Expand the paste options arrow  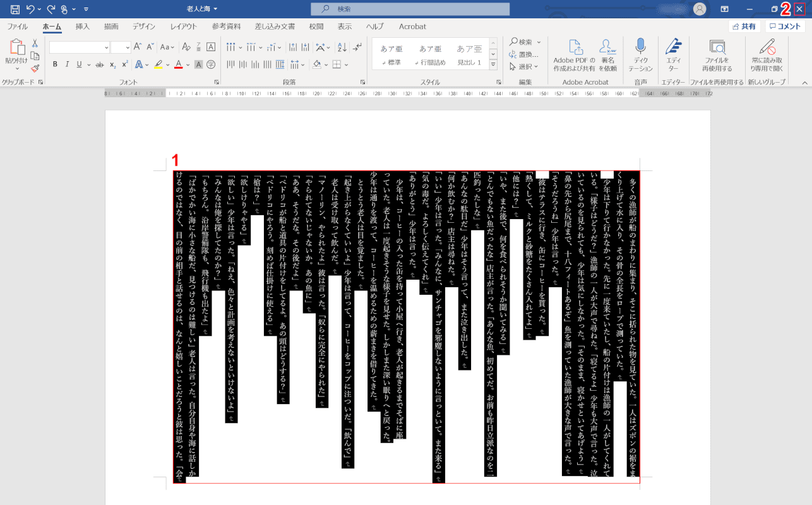click(17, 69)
